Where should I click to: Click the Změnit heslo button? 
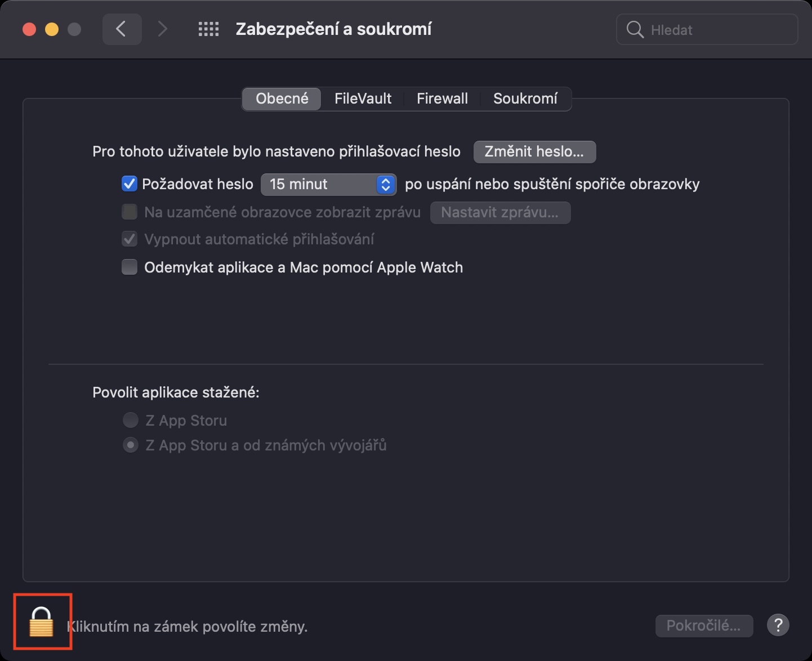(534, 152)
